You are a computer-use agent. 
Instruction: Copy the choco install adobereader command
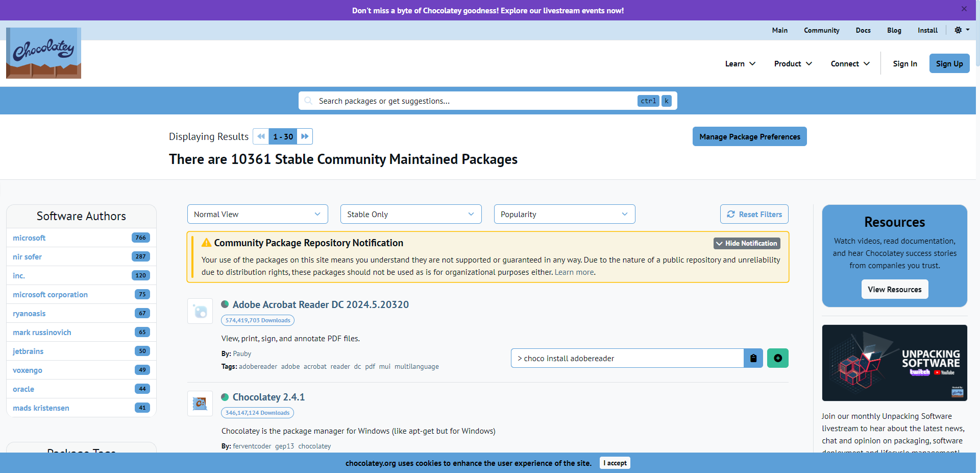click(753, 358)
